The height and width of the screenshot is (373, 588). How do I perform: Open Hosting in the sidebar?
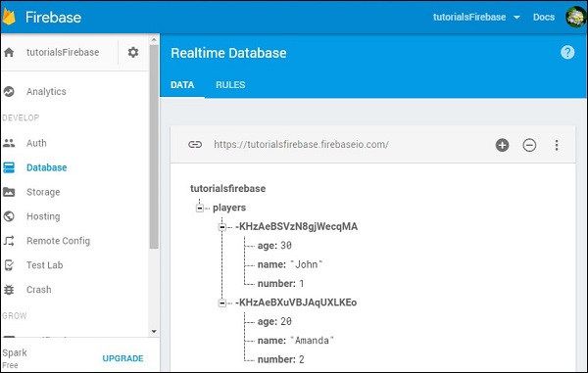tap(43, 216)
